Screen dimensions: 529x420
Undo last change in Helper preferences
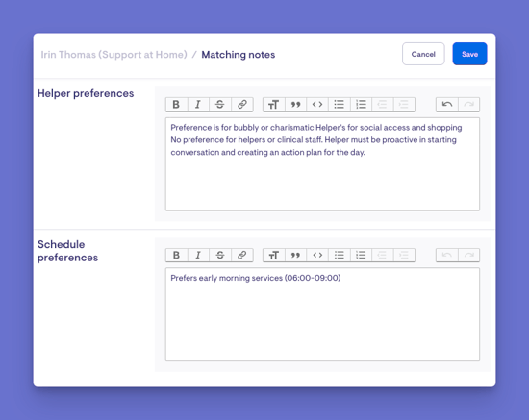447,105
